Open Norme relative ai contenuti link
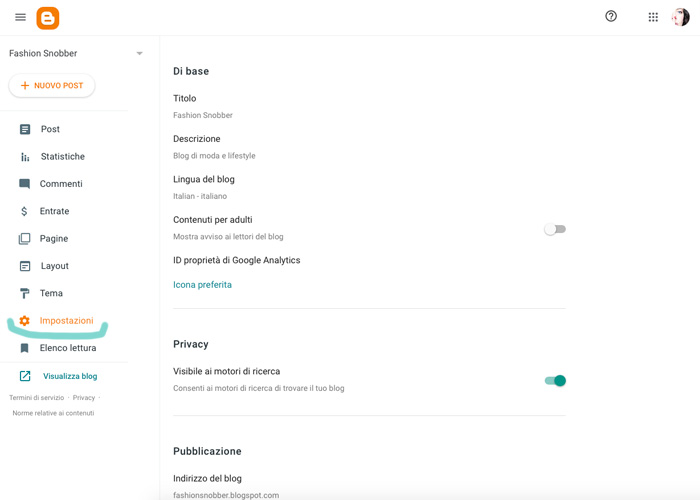 tap(53, 413)
